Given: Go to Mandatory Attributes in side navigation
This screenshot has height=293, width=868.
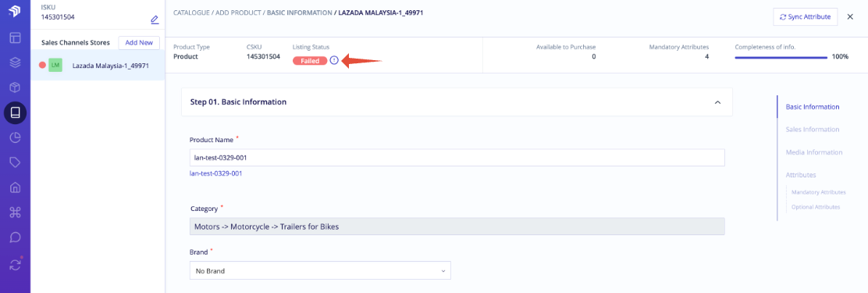Looking at the screenshot, I should [x=818, y=192].
